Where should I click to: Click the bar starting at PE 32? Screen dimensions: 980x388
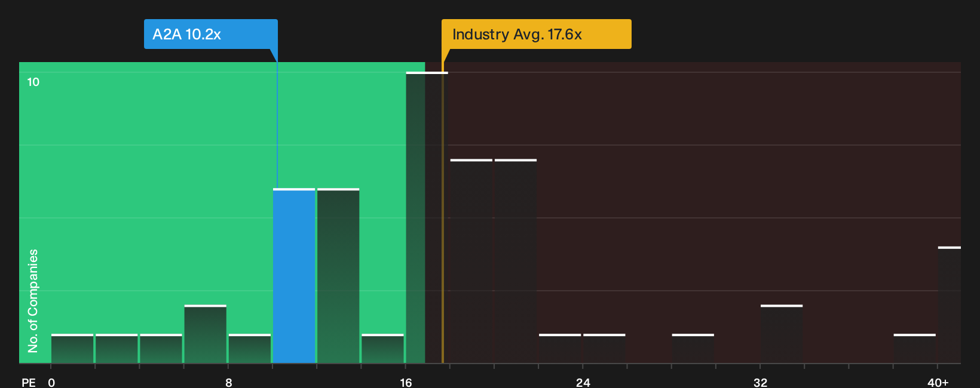click(x=782, y=334)
